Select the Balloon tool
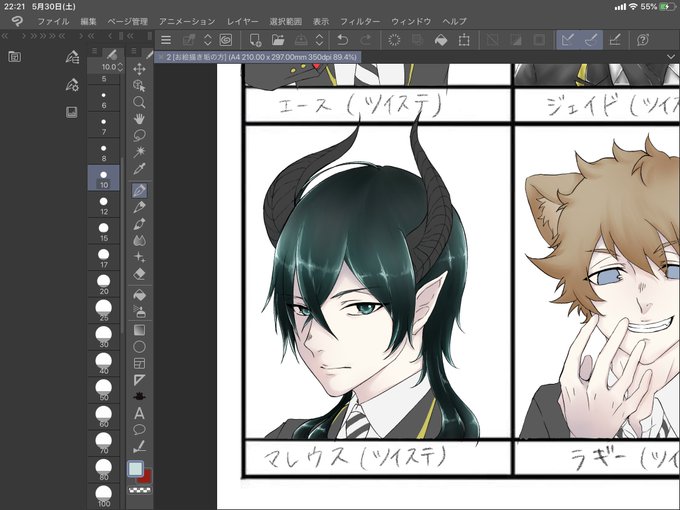This screenshot has height=510, width=680. [x=139, y=430]
